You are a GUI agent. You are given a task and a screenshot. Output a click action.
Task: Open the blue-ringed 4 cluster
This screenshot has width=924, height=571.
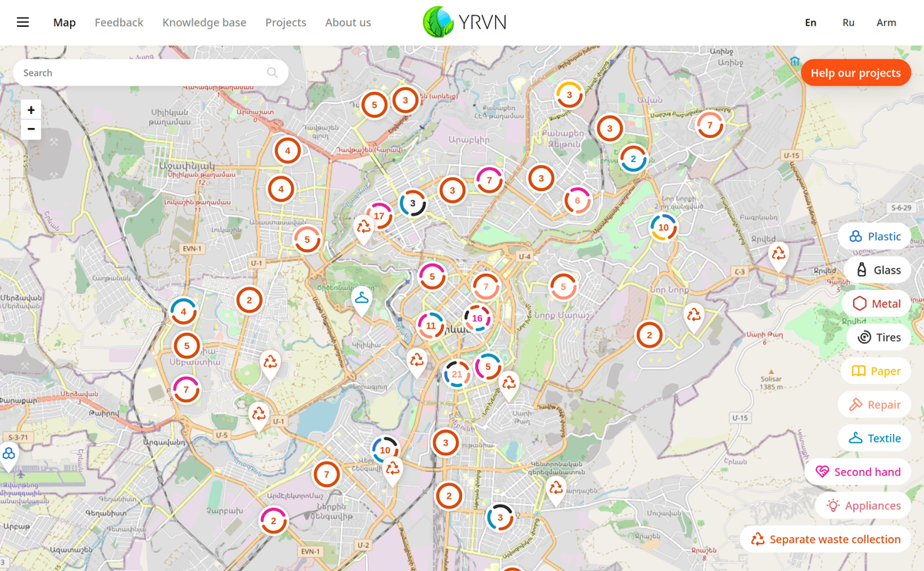point(183,312)
